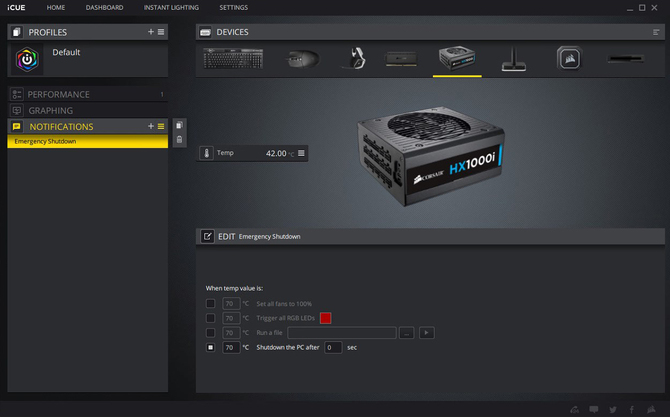Open the Notifications list menu icon
The image size is (670, 417).
(161, 126)
